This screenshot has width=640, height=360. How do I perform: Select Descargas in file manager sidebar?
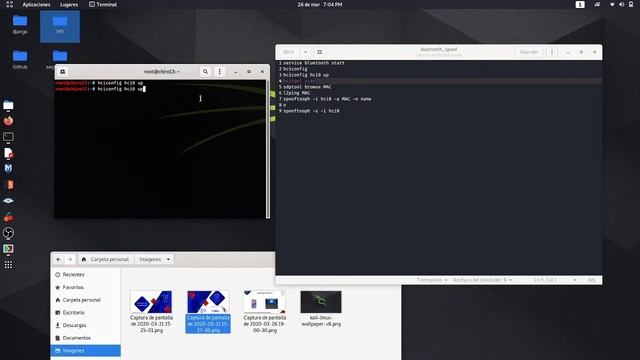pos(85,325)
